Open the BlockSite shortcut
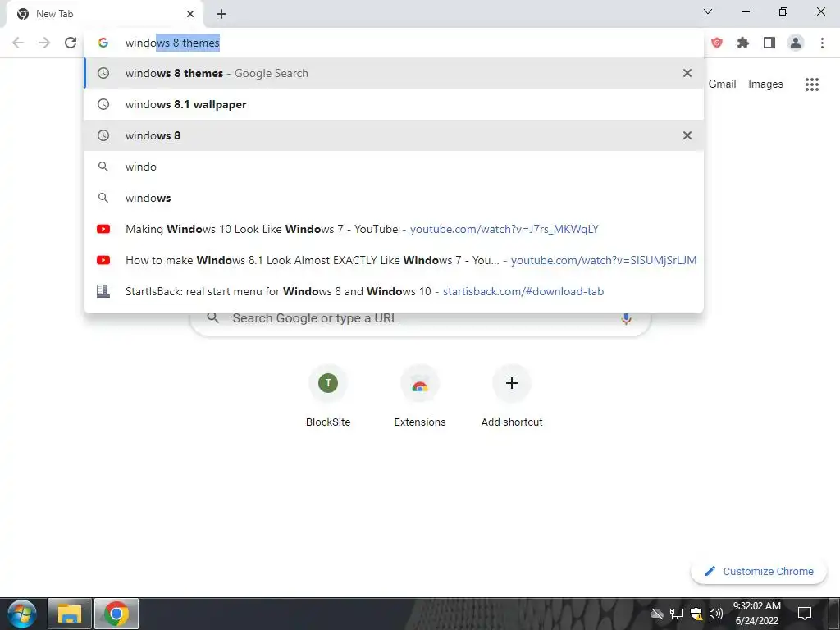Image resolution: width=840 pixels, height=630 pixels. tap(328, 396)
